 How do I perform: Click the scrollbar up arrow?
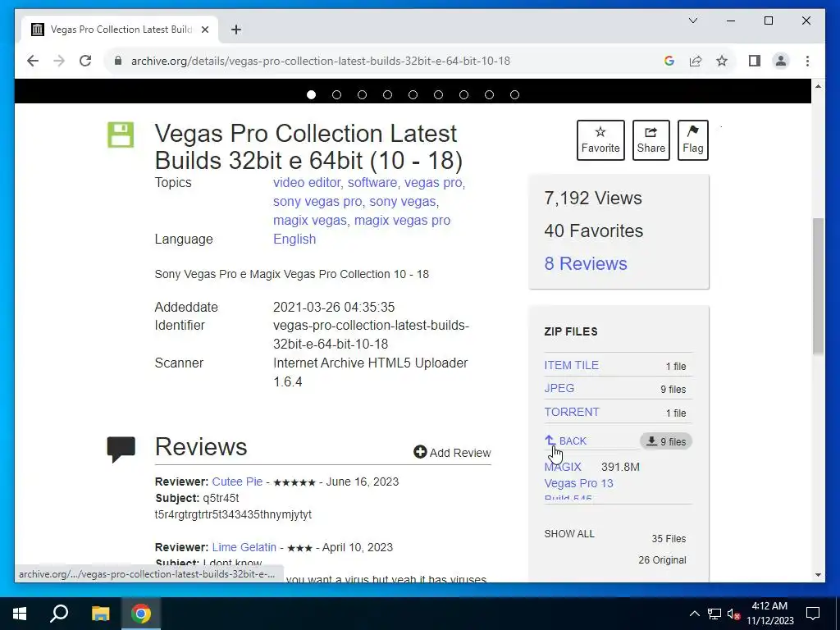[x=818, y=85]
